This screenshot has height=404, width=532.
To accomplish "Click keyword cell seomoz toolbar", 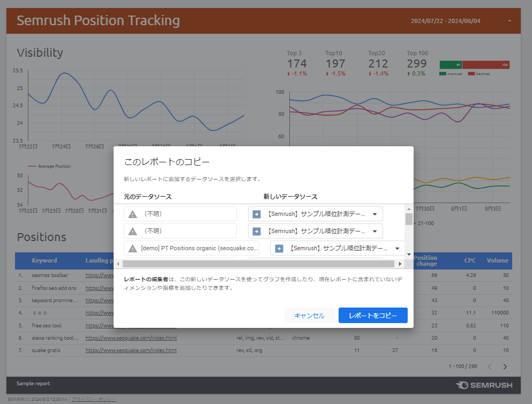I will [x=50, y=275].
